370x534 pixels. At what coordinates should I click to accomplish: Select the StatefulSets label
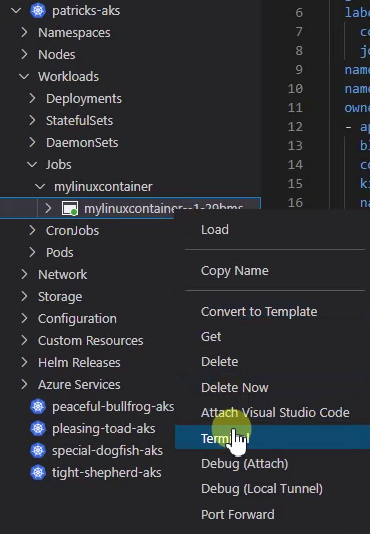pos(79,121)
